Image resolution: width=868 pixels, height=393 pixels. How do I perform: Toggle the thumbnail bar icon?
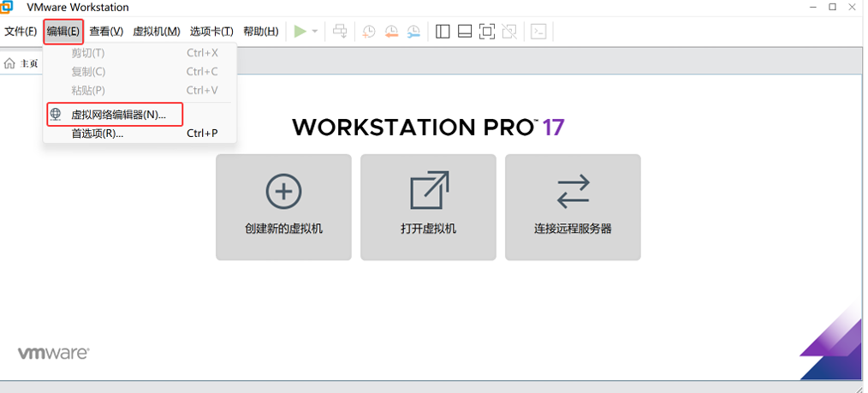(x=465, y=32)
